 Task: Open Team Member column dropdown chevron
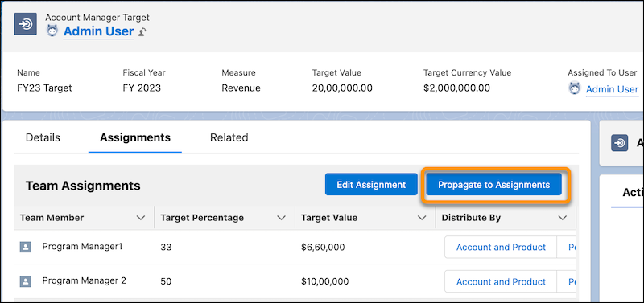140,218
